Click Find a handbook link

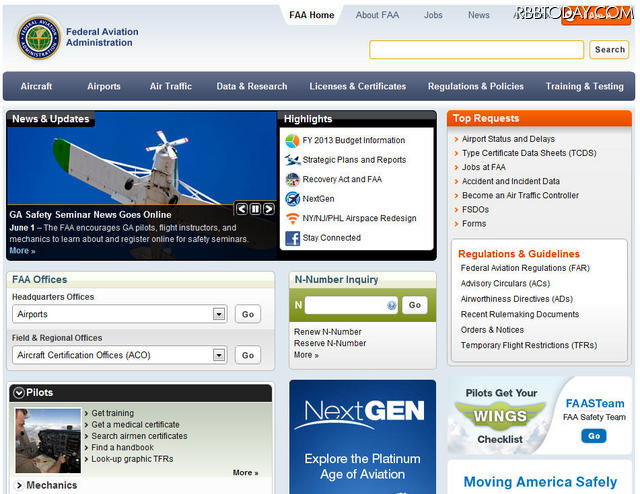pyautogui.click(x=122, y=447)
